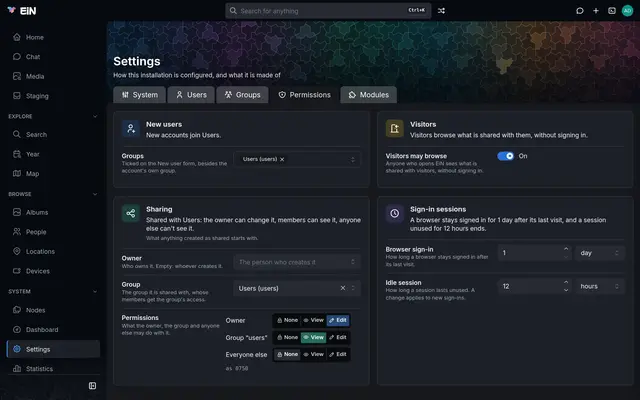Collapse the sidebar with the panel icon
Image resolution: width=640 pixels, height=400 pixels.
(x=92, y=386)
